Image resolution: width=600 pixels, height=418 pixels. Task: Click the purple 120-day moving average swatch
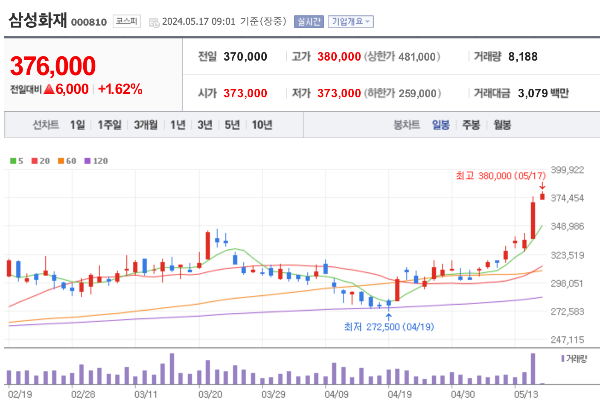point(88,161)
